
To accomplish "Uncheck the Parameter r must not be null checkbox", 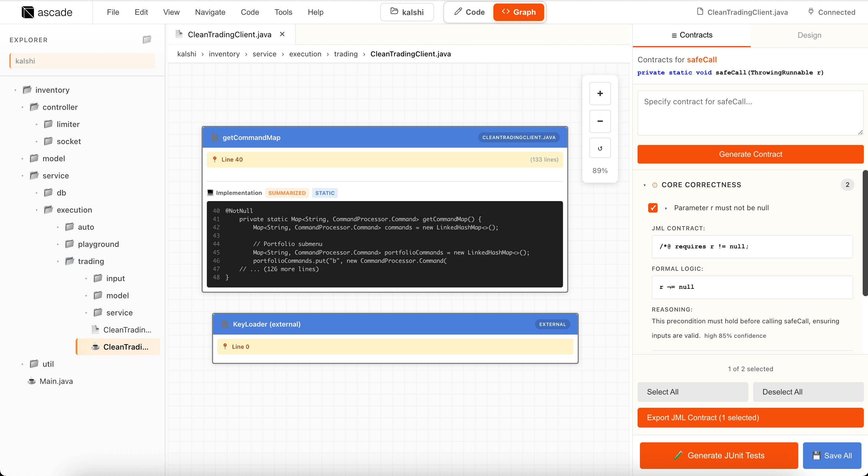I will tap(653, 208).
